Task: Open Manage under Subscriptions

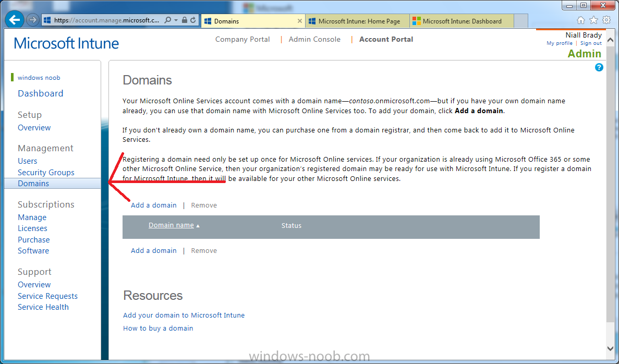Action: [32, 217]
